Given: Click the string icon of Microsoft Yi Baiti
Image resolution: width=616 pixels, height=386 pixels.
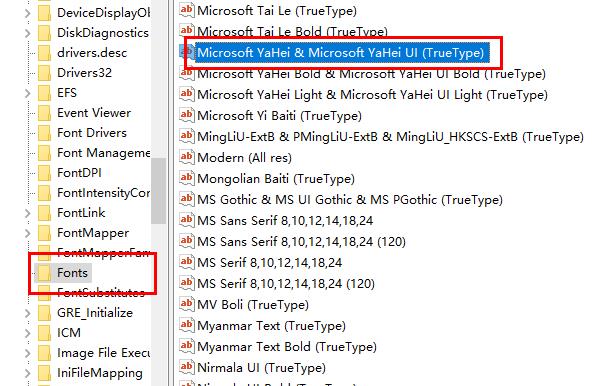Looking at the screenshot, I should (187, 115).
